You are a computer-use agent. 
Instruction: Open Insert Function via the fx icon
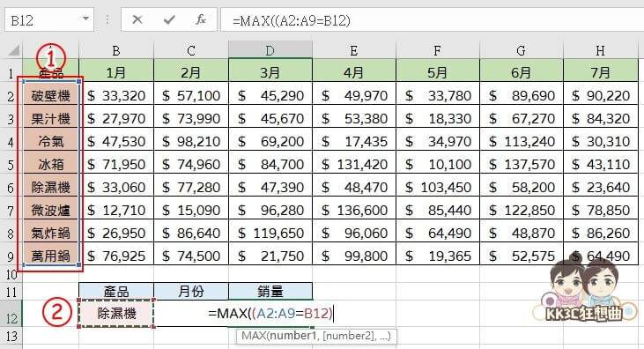click(x=201, y=19)
